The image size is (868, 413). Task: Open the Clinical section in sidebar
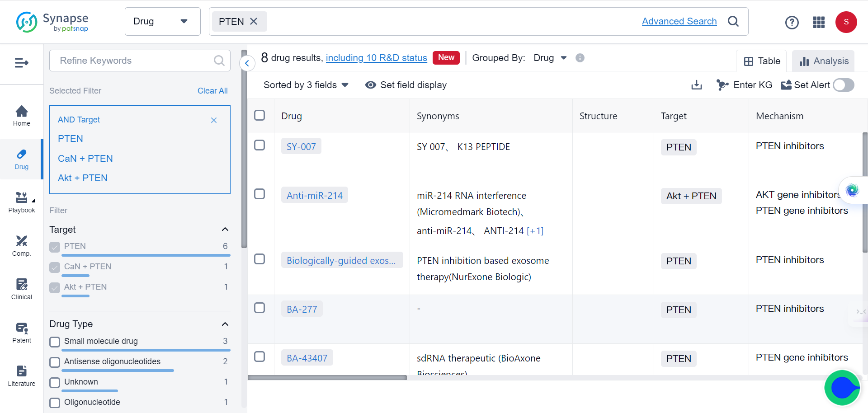(22, 289)
